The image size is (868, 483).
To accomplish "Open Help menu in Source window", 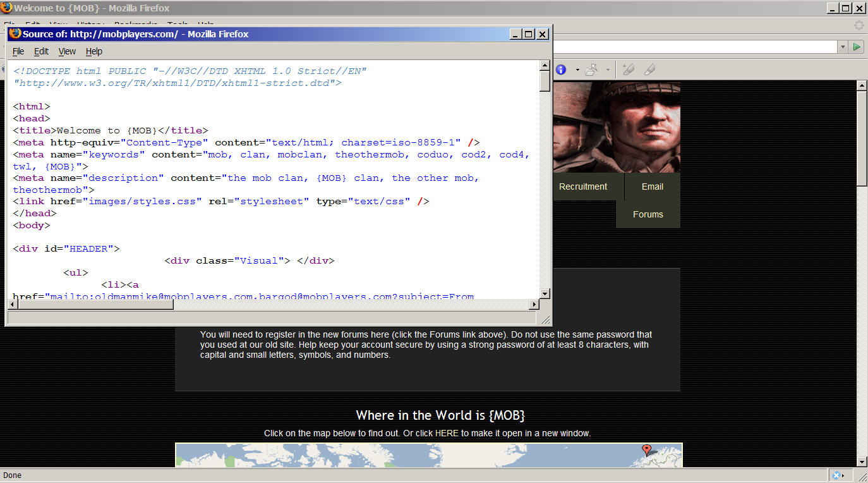I will [x=94, y=51].
